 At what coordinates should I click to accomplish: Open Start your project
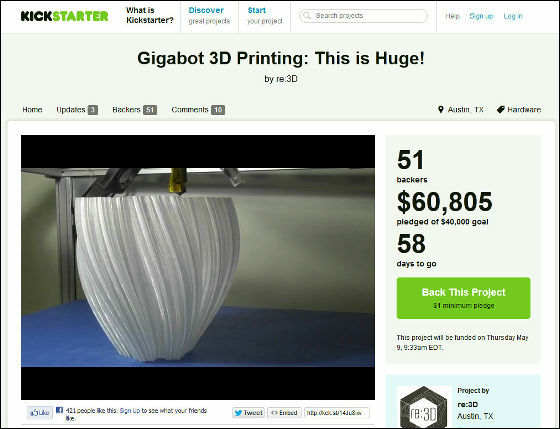click(265, 16)
